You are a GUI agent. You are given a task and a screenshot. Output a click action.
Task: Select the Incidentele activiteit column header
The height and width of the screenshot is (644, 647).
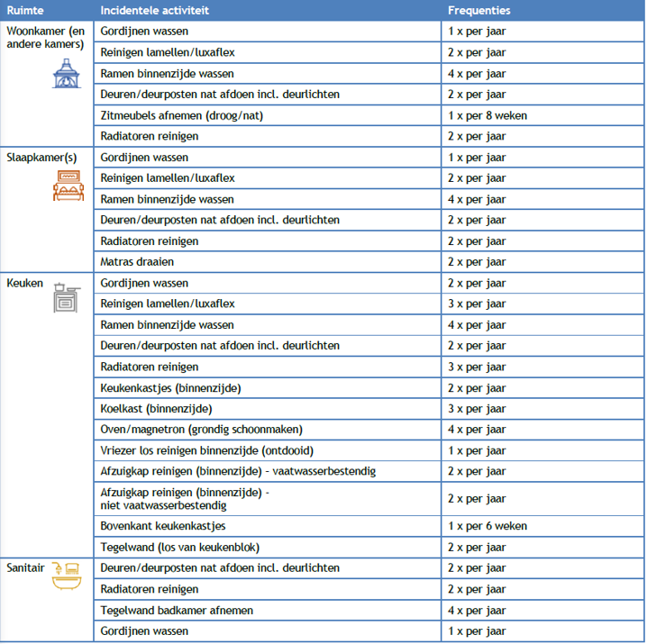pos(152,11)
